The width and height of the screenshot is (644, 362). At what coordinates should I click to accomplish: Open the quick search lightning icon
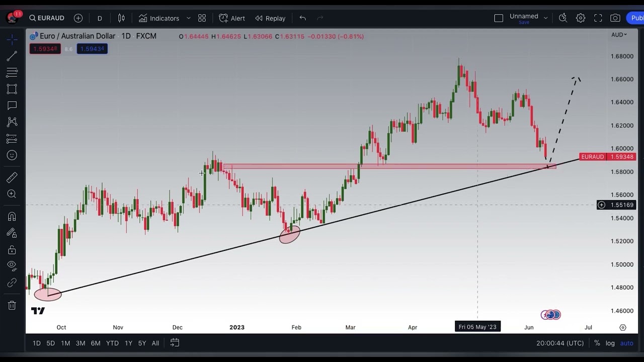coord(563,18)
